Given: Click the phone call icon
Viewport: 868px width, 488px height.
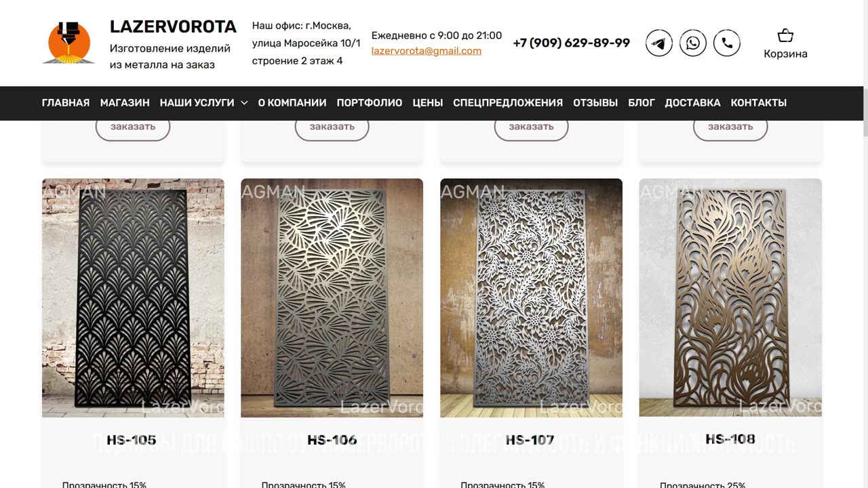Looking at the screenshot, I should tap(726, 43).
